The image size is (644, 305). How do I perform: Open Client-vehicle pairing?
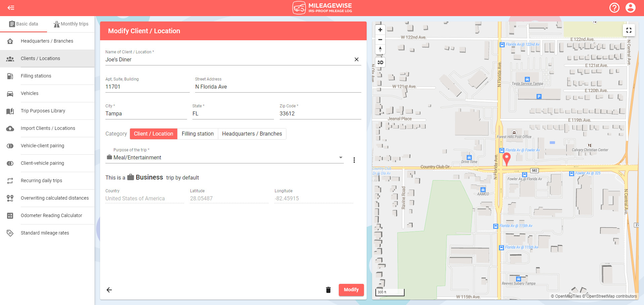tap(47, 163)
